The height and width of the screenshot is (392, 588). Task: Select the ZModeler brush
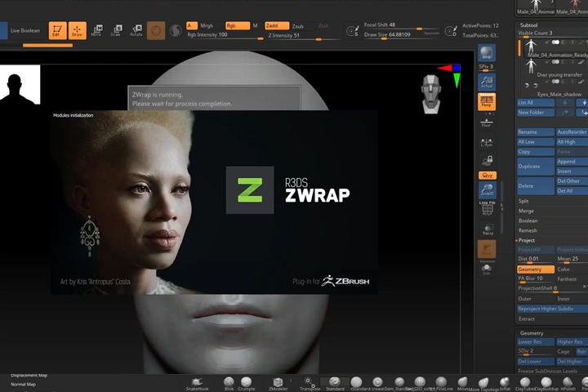278,383
